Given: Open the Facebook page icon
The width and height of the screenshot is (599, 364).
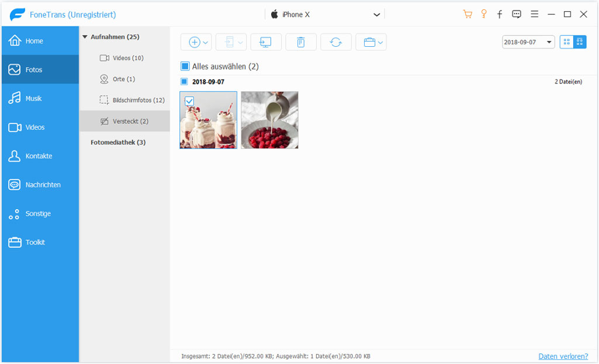Looking at the screenshot, I should 499,15.
